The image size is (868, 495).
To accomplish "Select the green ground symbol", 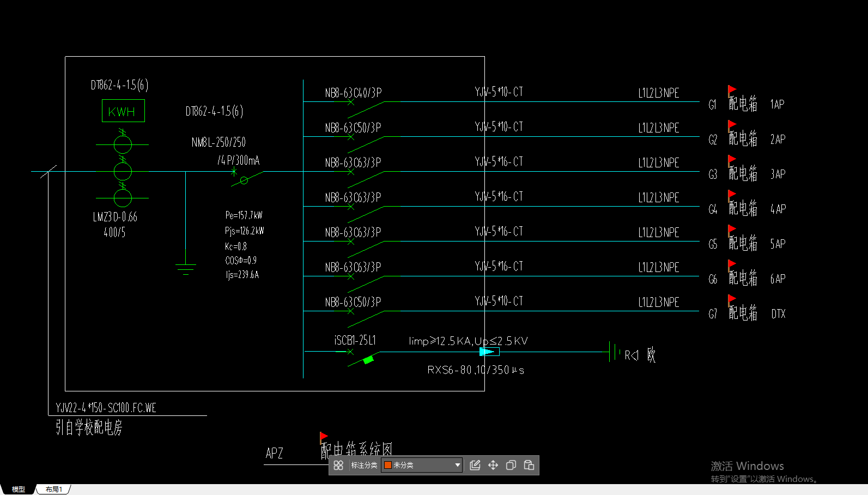I will coord(186,269).
